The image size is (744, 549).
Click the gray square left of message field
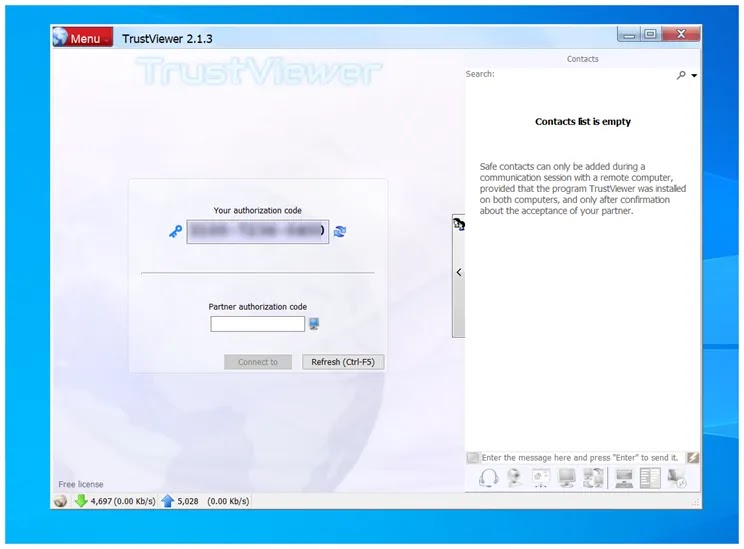click(x=473, y=457)
